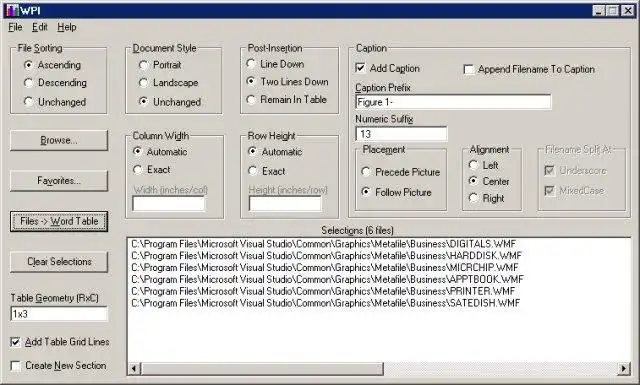
Task: Click the Height (inches/row) field
Action: (285, 204)
